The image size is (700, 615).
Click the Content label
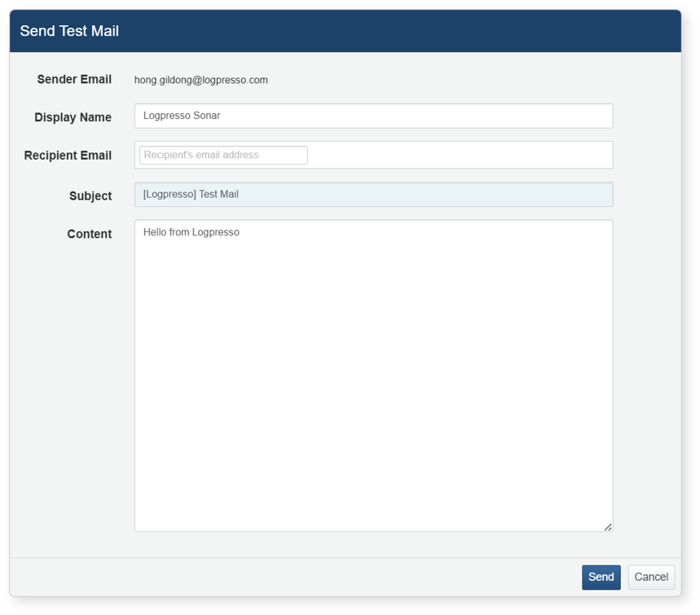(x=90, y=234)
